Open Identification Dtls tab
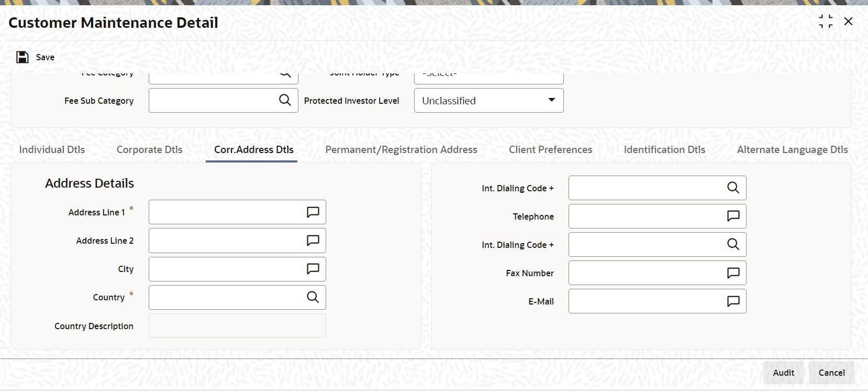Screen dimensions: 868x391 click(x=664, y=149)
